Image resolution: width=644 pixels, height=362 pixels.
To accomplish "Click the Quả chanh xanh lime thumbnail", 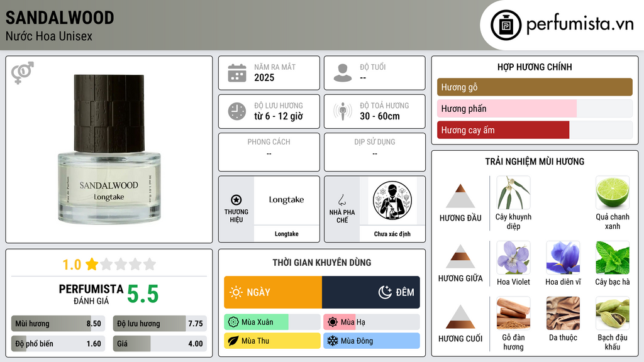I will (613, 192).
